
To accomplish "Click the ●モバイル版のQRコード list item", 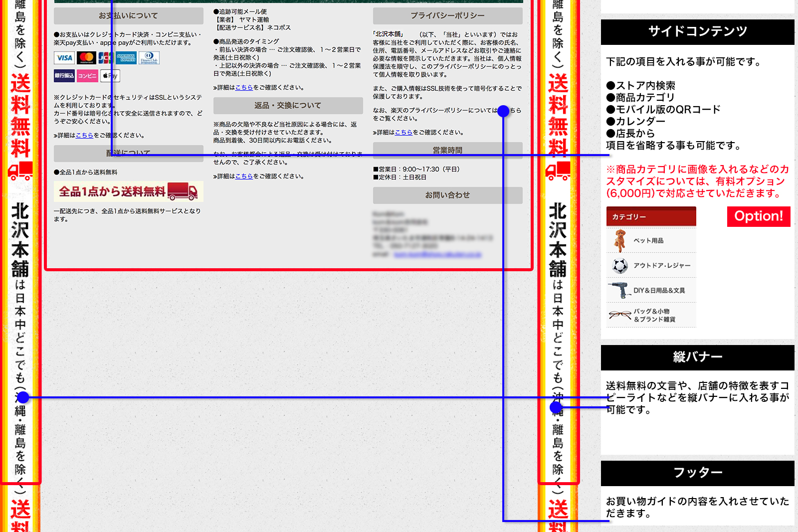I will pyautogui.click(x=663, y=110).
